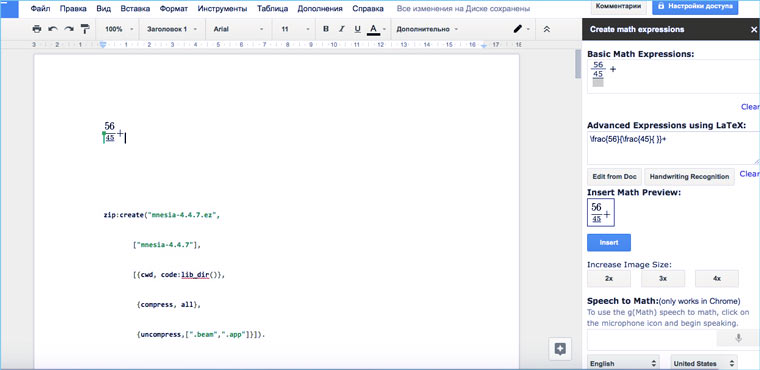Click Handwriting Recognition button
Image resolution: width=760 pixels, height=370 pixels.
click(x=689, y=177)
